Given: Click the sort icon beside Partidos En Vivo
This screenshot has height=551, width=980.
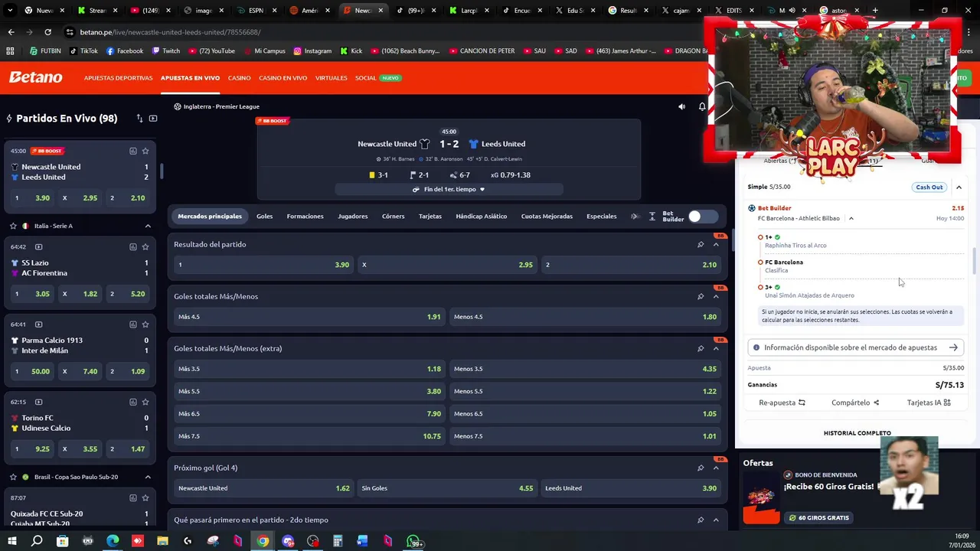Looking at the screenshot, I should pyautogui.click(x=139, y=119).
